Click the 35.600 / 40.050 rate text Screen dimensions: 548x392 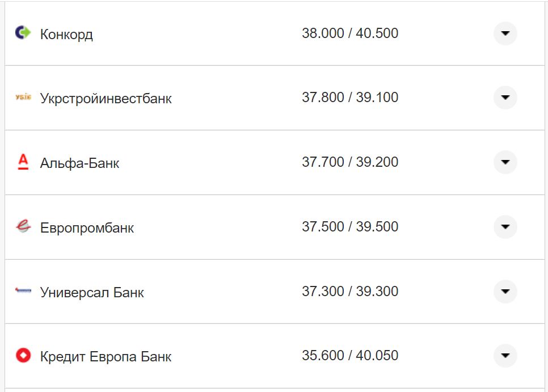click(x=351, y=356)
